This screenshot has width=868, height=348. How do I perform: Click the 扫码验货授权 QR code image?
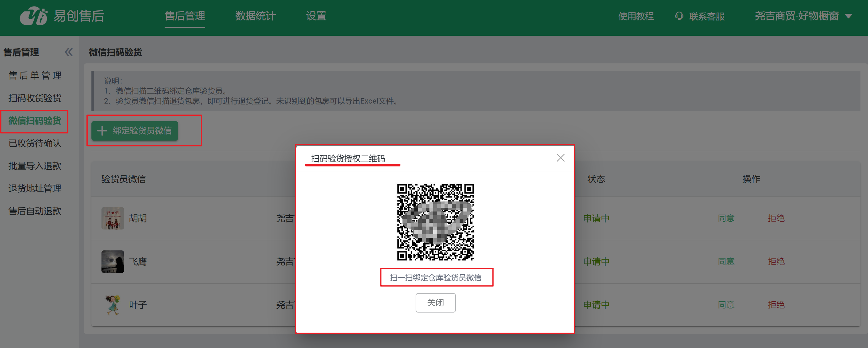[x=435, y=222]
